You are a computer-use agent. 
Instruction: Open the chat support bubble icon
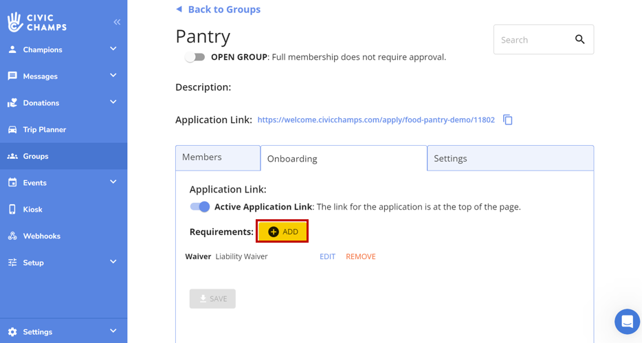click(627, 321)
